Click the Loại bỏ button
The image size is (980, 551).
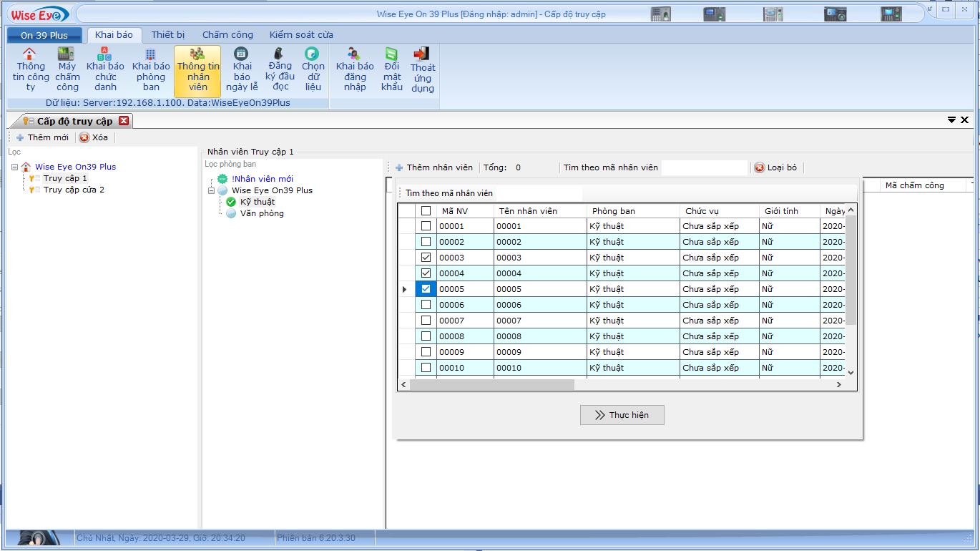(775, 167)
